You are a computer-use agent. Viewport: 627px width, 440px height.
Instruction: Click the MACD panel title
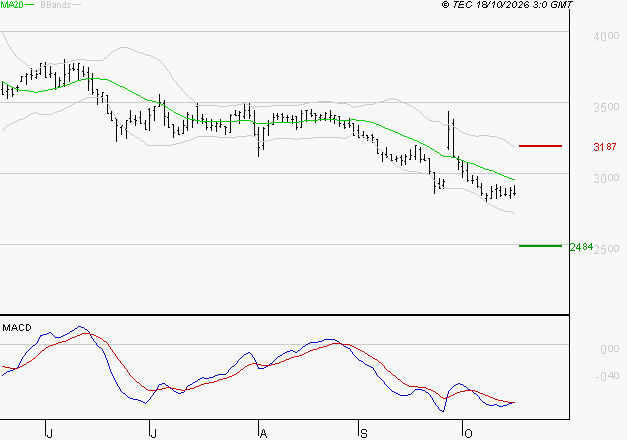17,328
